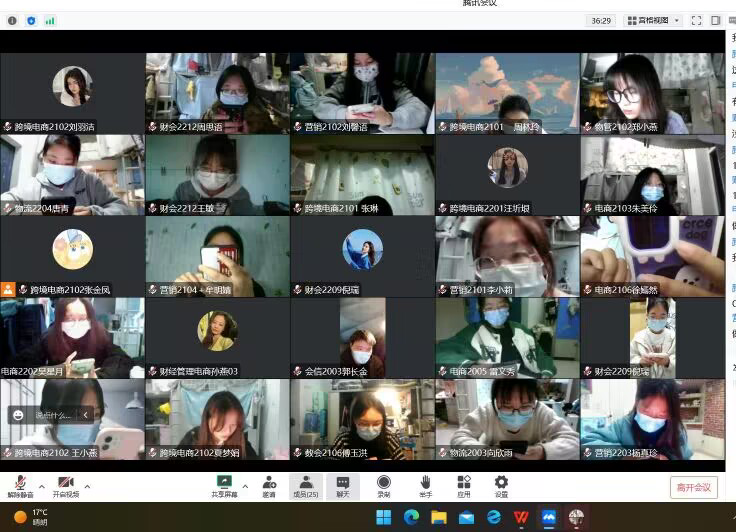The height and width of the screenshot is (532, 736).
Task: Start screen sharing with 共享屏幕
Action: tap(224, 486)
